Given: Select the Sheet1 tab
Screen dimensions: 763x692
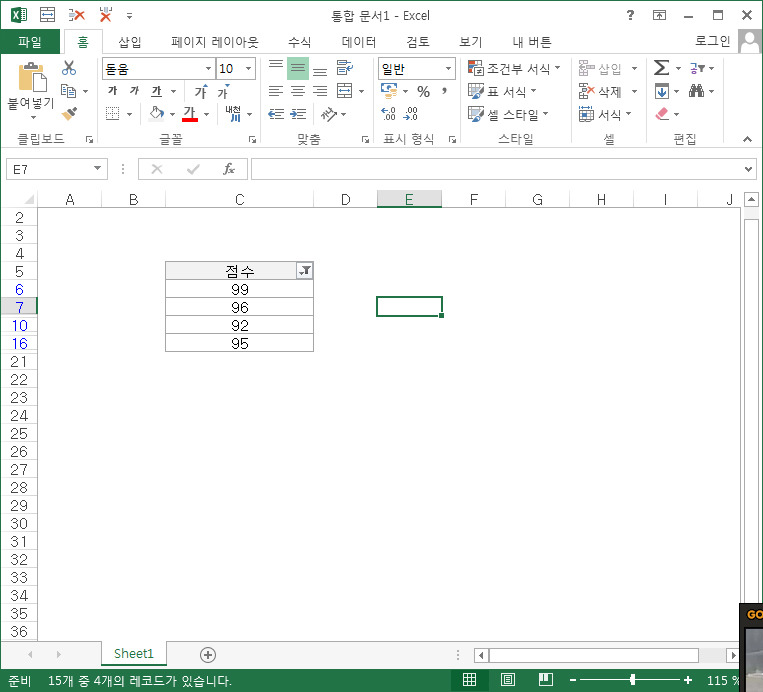Looking at the screenshot, I should pos(134,654).
